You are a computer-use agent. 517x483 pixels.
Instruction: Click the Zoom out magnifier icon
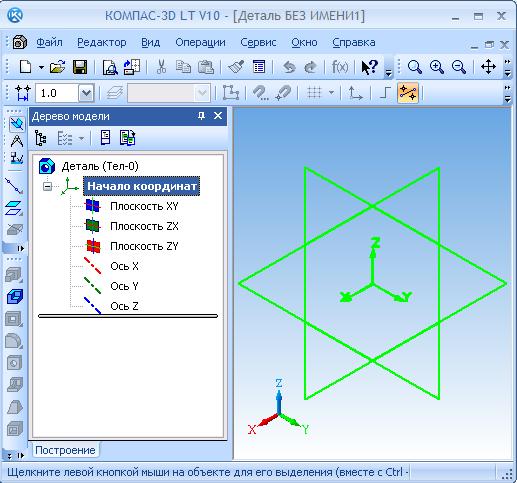459,67
